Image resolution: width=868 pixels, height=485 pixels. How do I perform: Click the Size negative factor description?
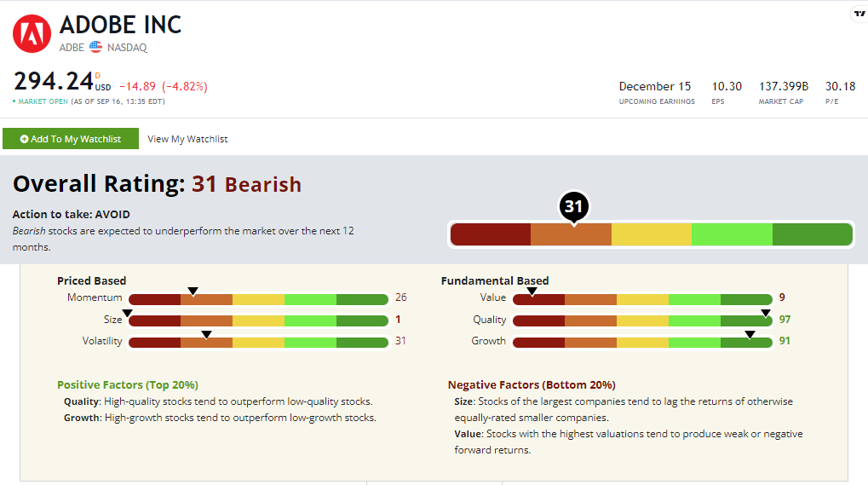coord(624,410)
